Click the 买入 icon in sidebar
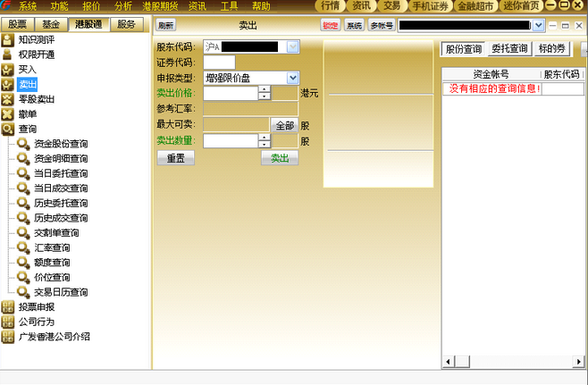This screenshot has height=385, width=588. click(7, 70)
